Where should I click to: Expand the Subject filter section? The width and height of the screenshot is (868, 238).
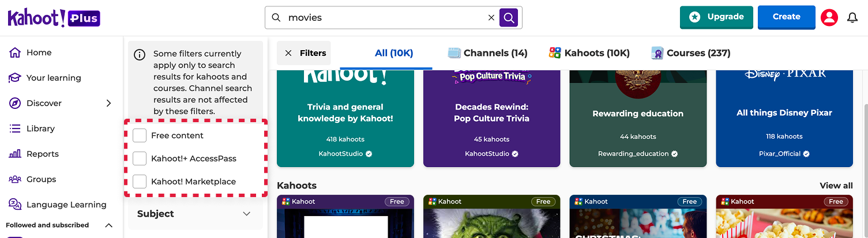[194, 214]
